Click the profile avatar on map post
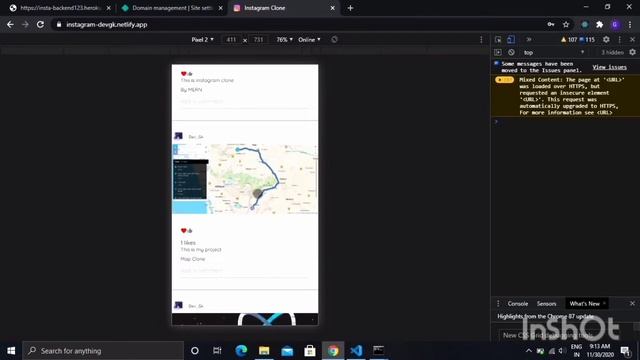 (x=178, y=136)
